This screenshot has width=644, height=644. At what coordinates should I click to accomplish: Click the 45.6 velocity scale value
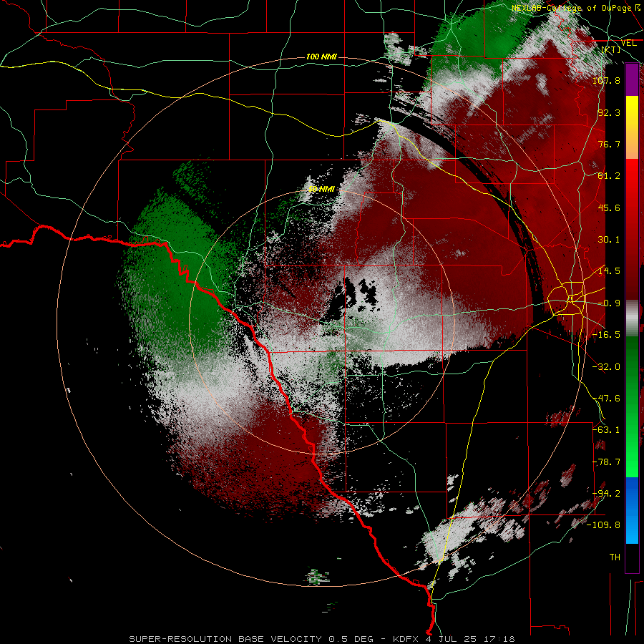click(609, 208)
